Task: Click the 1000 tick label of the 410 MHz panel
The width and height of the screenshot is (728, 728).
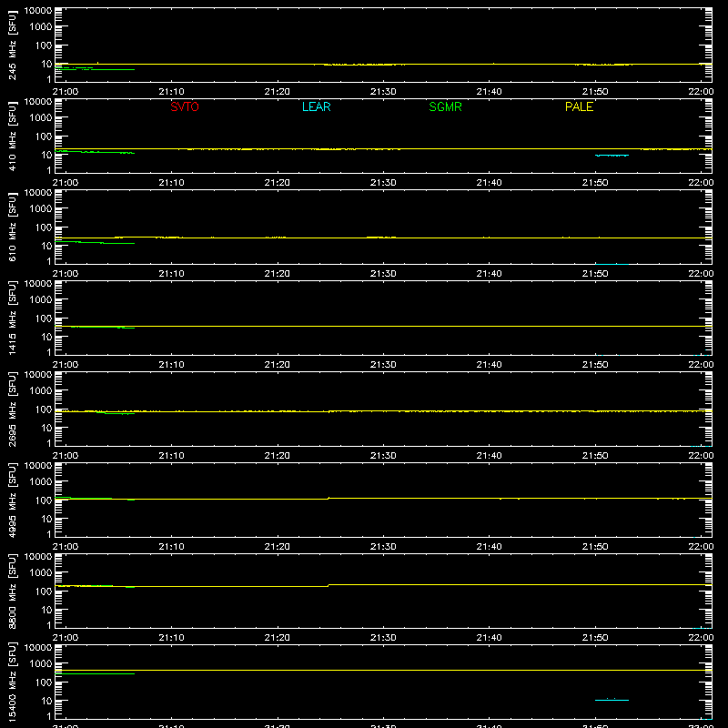Action: (41, 117)
